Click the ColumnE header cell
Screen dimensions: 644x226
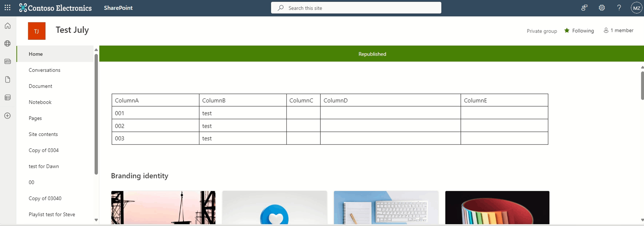[x=504, y=100]
